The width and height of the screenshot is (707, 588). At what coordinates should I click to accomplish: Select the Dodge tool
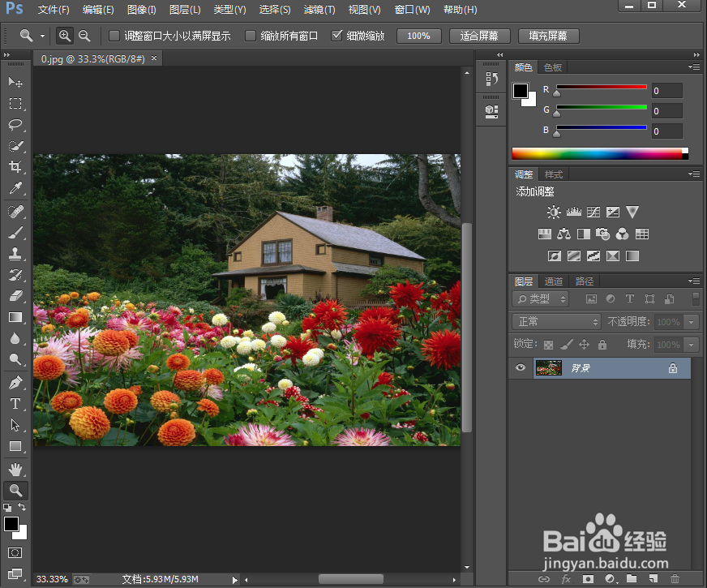point(15,359)
